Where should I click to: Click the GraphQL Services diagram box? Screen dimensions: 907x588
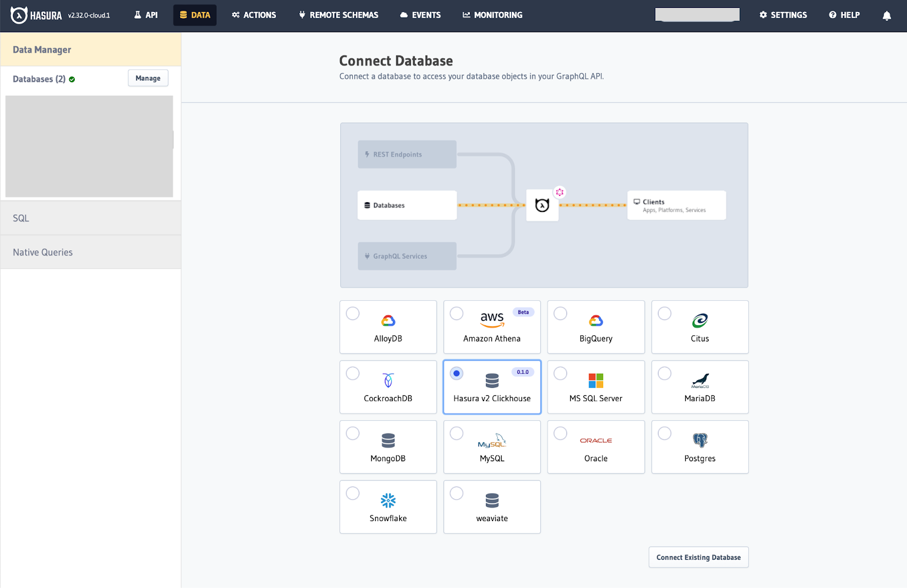pos(407,256)
